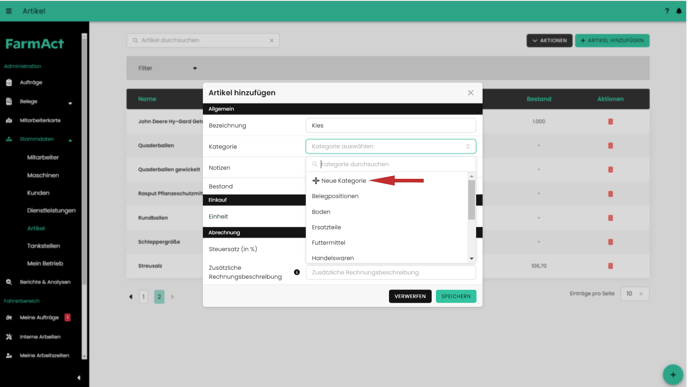
Task: Click the Belege document icon
Action: click(x=9, y=101)
